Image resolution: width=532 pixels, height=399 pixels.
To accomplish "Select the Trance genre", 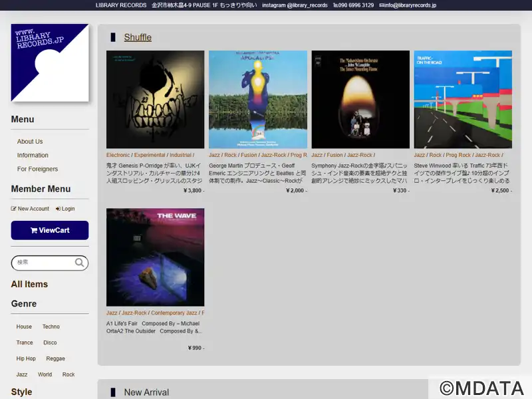I will click(x=25, y=342).
